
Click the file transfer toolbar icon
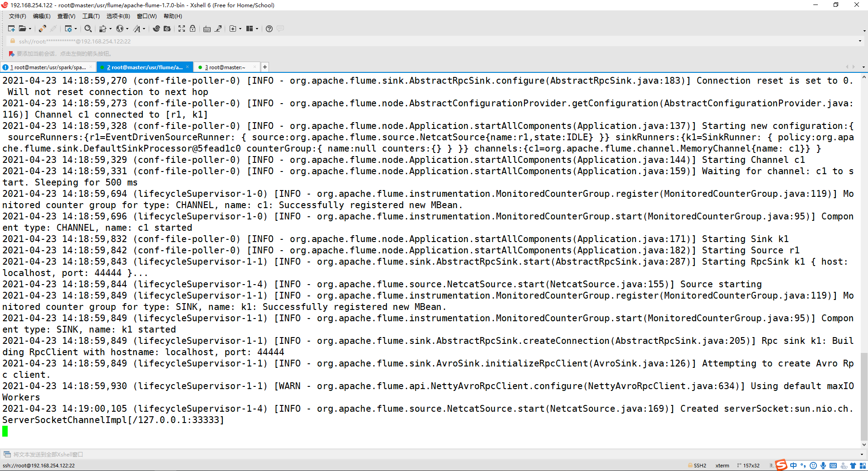pos(103,29)
